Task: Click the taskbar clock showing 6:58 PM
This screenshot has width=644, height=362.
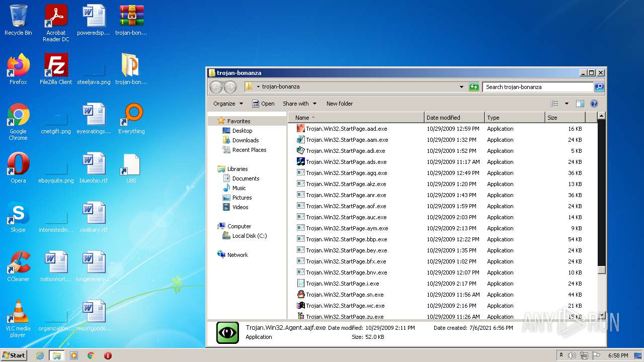Action: coord(618,355)
